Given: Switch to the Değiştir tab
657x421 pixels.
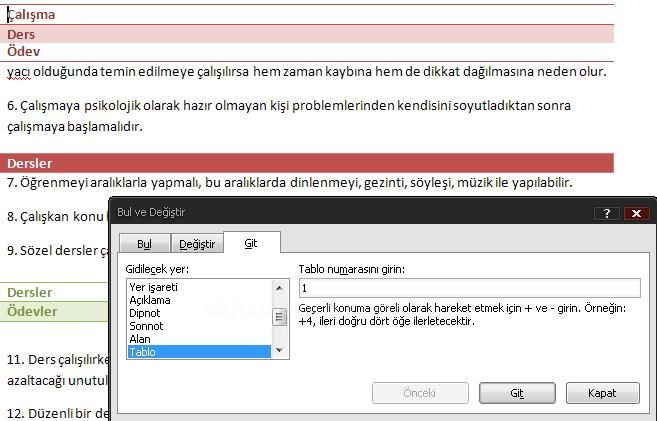Looking at the screenshot, I should click(197, 244).
